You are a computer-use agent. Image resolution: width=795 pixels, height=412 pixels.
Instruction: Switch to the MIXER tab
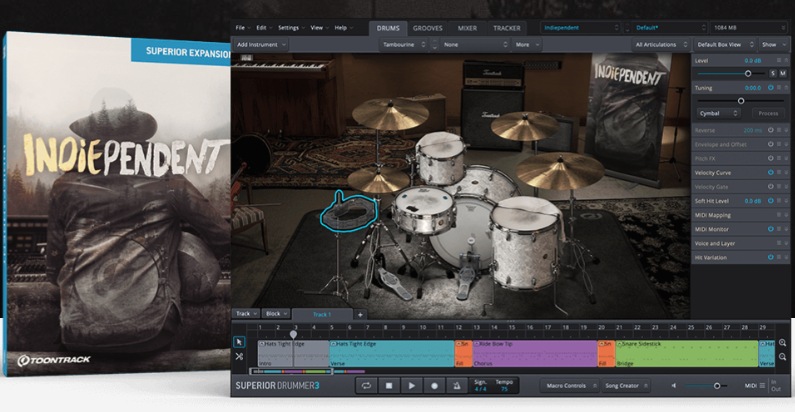467,28
